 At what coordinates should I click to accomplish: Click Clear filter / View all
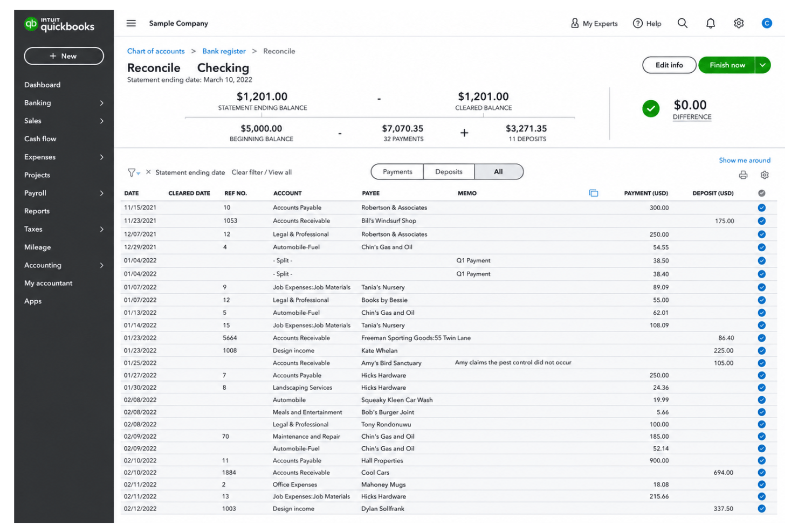pyautogui.click(x=262, y=172)
